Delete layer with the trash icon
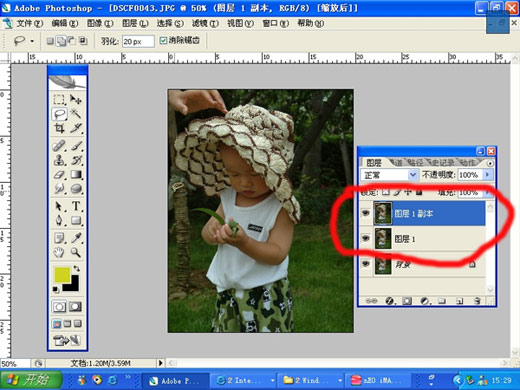This screenshot has height=390, width=520. click(x=477, y=301)
